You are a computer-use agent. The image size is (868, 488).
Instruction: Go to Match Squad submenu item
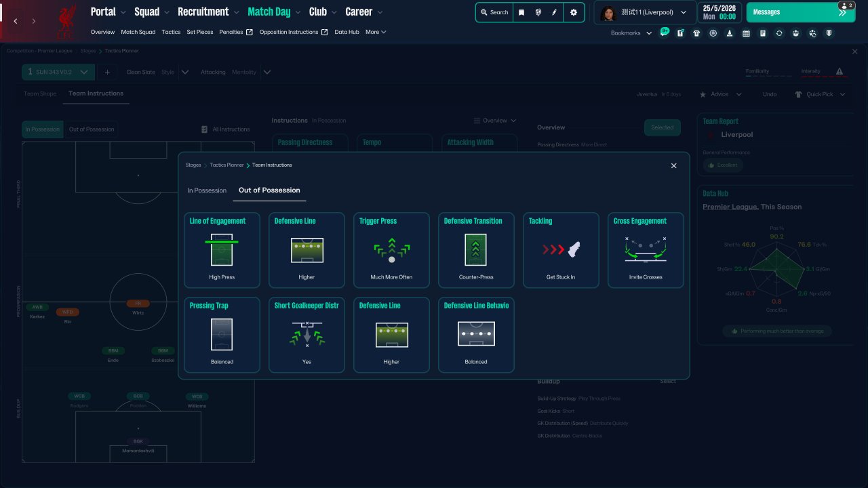pos(138,32)
